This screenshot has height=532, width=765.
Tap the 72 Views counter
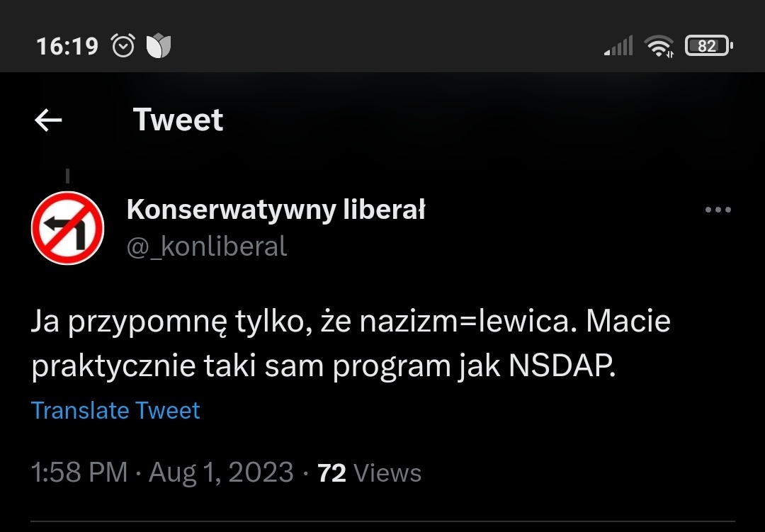coord(370,472)
